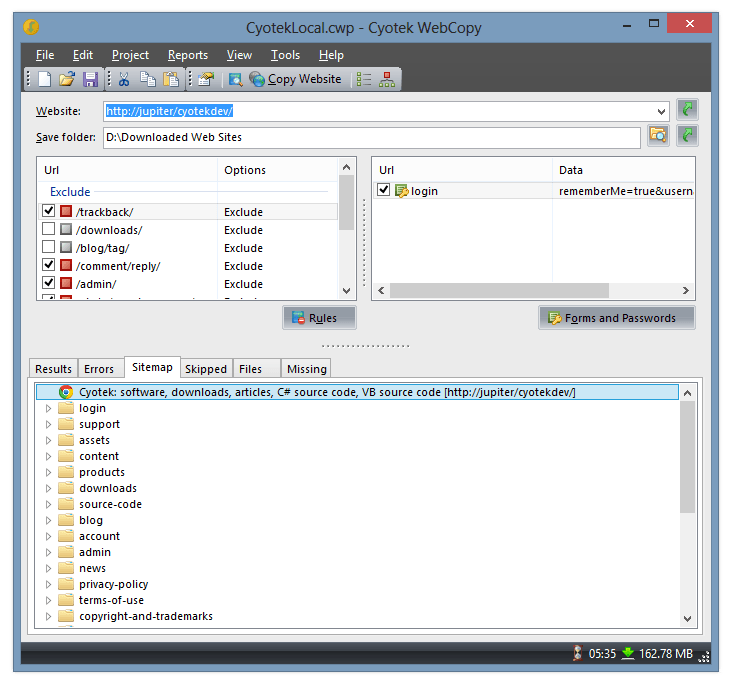Open a project with the folder icon
This screenshot has height=691, width=736.
coord(67,79)
